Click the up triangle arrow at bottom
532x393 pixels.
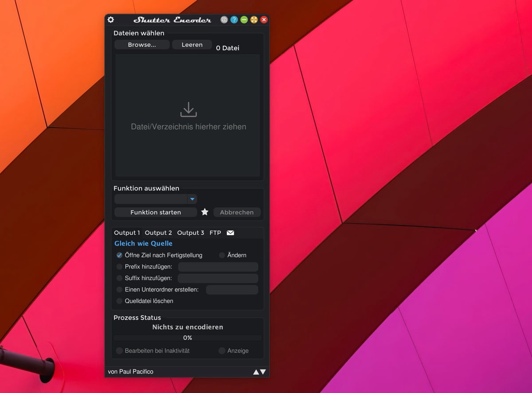click(x=256, y=372)
